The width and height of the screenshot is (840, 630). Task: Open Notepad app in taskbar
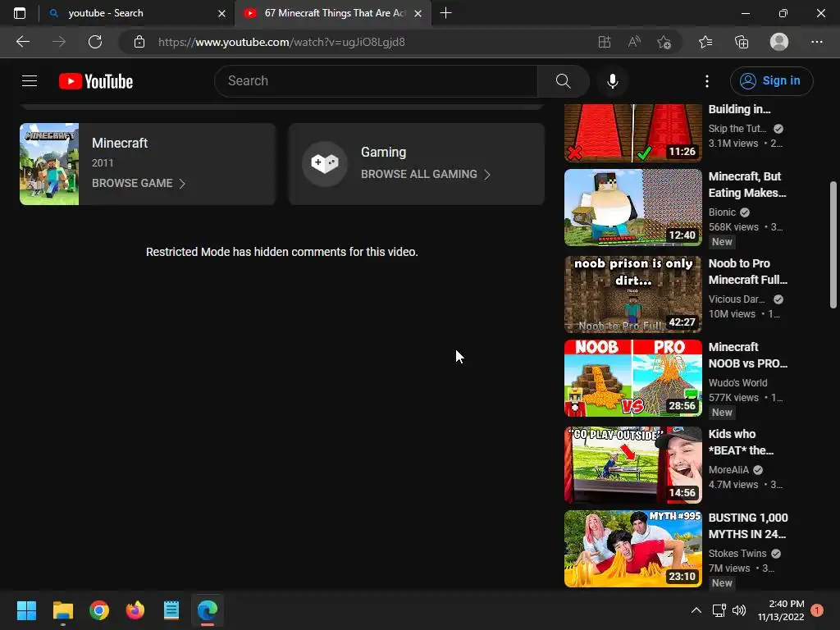tap(171, 610)
